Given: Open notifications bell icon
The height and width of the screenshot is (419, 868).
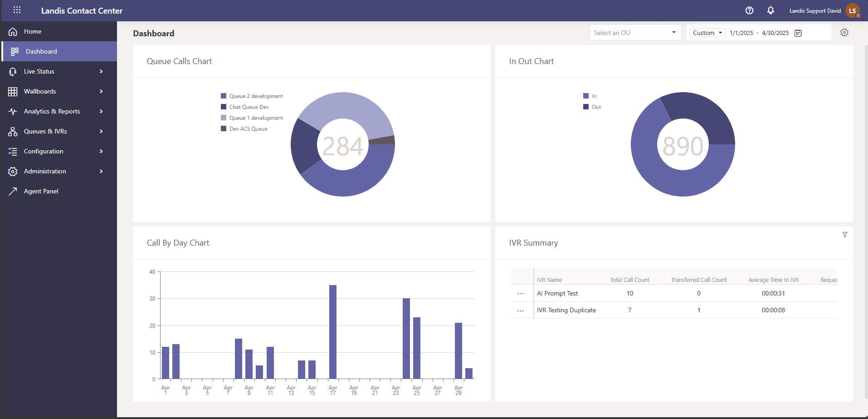Looking at the screenshot, I should [x=770, y=10].
